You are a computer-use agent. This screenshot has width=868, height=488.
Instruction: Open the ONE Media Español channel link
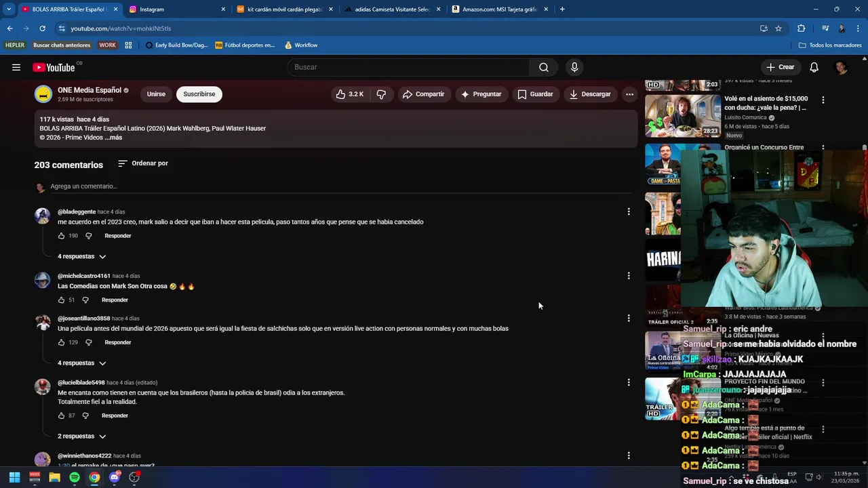point(90,90)
